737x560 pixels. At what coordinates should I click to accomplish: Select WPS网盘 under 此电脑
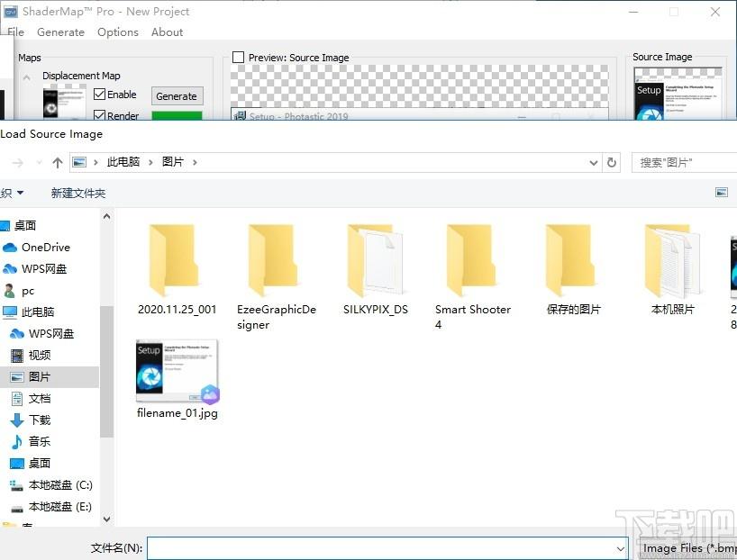(50, 333)
